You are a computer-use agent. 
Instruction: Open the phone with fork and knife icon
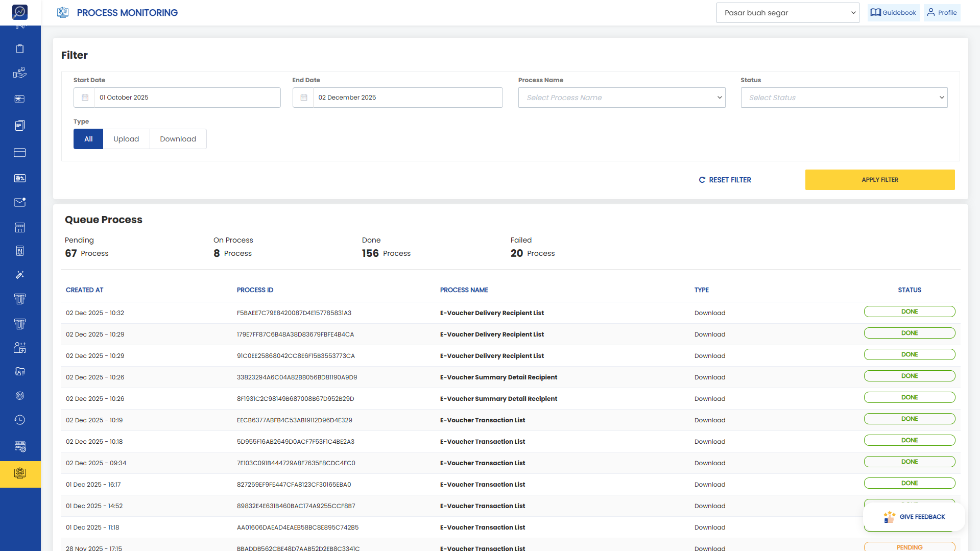pyautogui.click(x=20, y=251)
